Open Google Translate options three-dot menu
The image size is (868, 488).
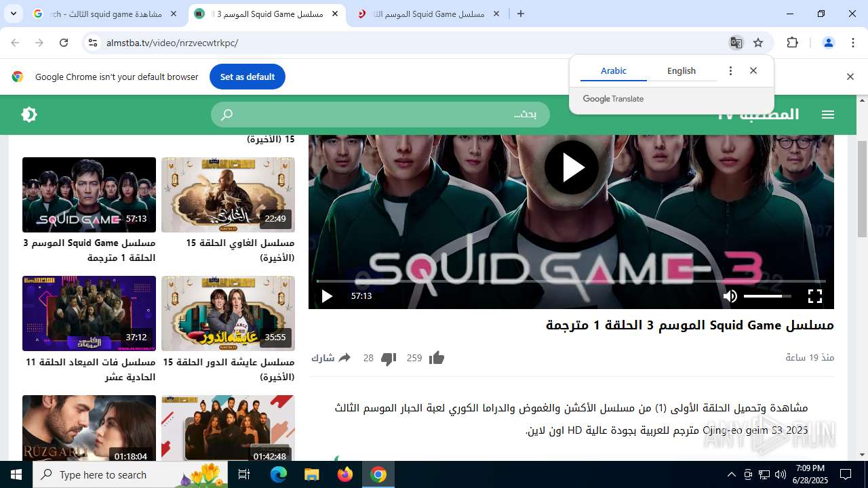coord(730,70)
